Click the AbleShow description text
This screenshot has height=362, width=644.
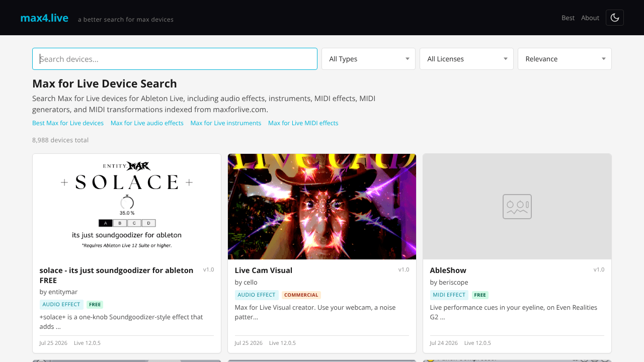(x=513, y=312)
